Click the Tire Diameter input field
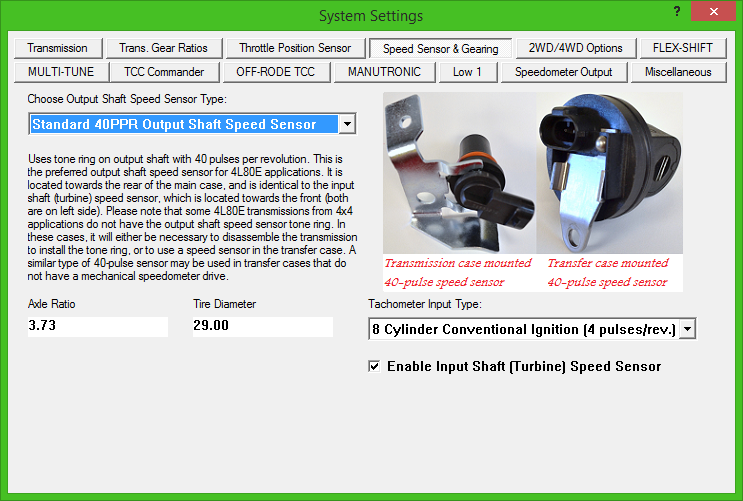The height and width of the screenshot is (501, 743). point(262,326)
